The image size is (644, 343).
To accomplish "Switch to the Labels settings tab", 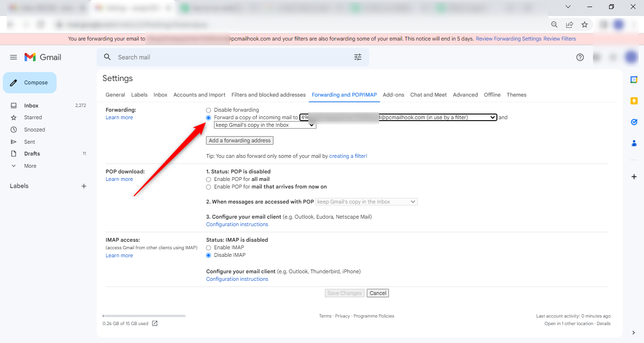I will 140,95.
